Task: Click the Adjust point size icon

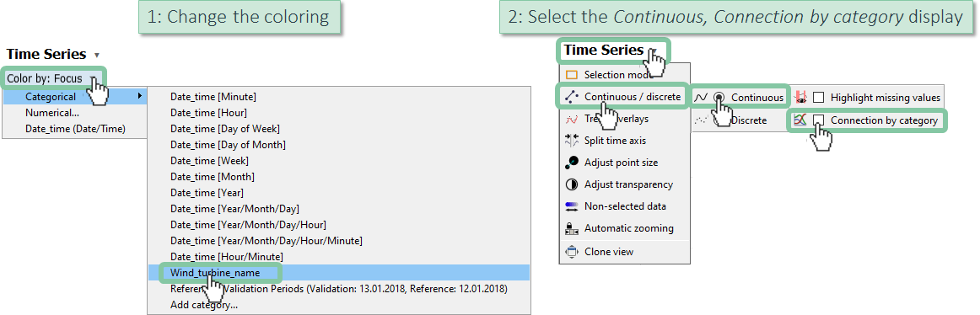Action: tap(571, 163)
